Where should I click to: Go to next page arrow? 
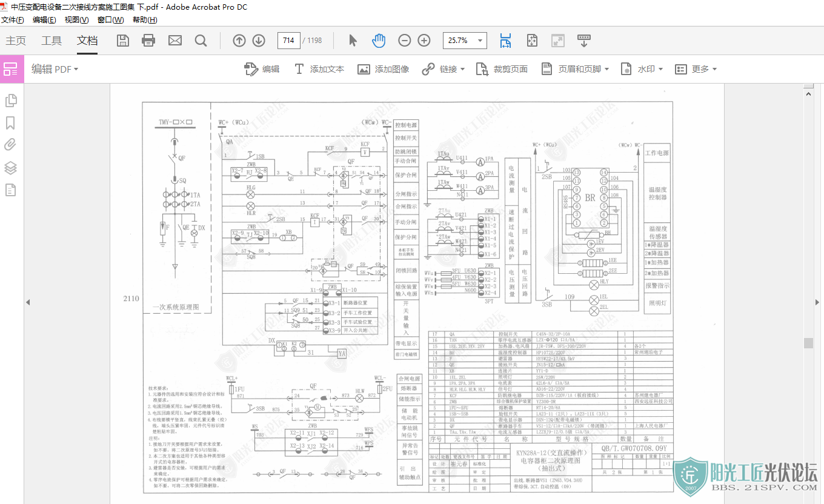[x=259, y=41]
